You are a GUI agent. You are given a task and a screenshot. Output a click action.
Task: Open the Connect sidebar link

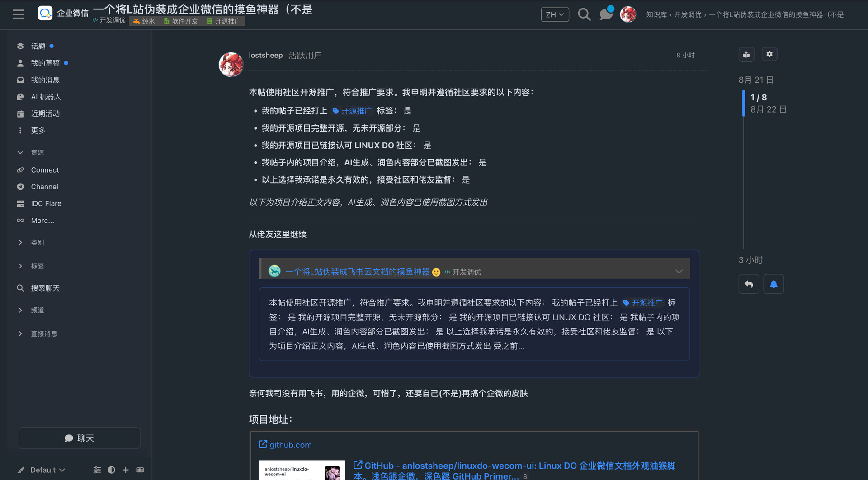[x=45, y=170]
